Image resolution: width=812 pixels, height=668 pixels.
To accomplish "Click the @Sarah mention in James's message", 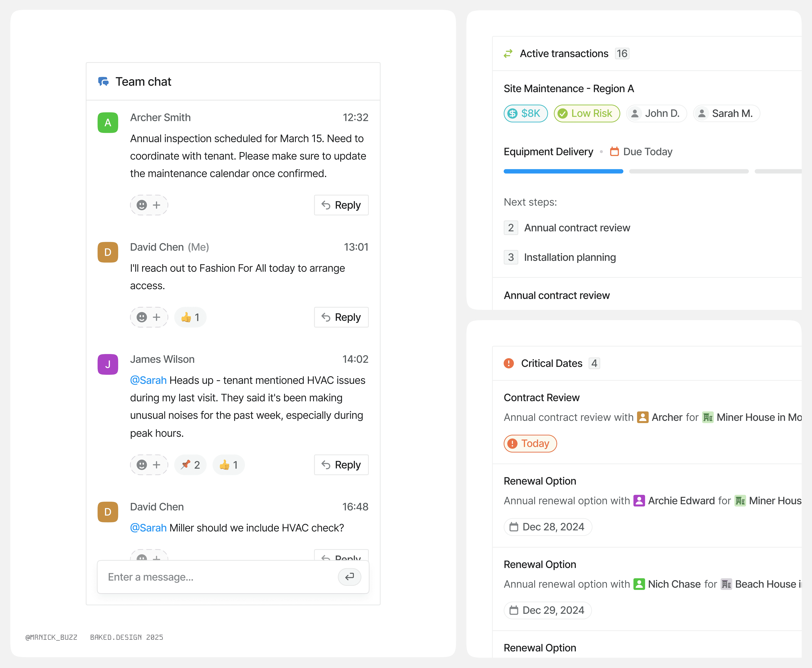I will click(x=148, y=380).
